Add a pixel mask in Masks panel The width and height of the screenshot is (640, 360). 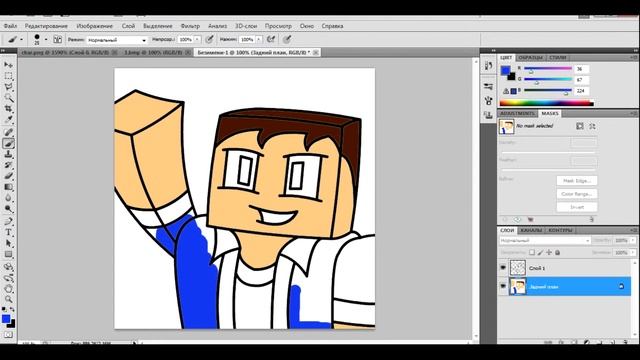580,127
